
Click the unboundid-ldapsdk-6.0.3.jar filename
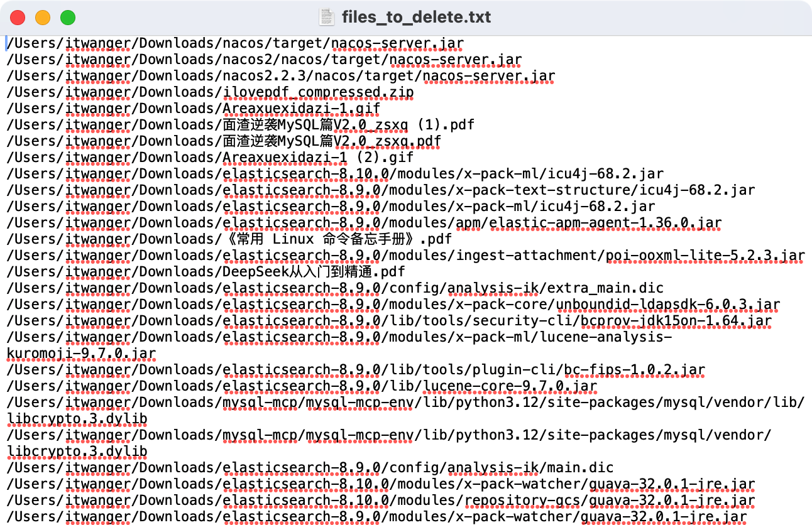[x=667, y=305]
